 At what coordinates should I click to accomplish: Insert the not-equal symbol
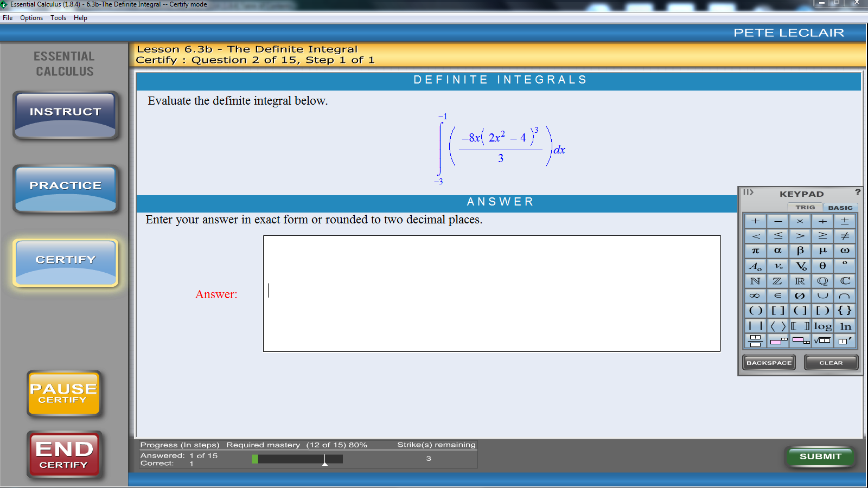845,236
